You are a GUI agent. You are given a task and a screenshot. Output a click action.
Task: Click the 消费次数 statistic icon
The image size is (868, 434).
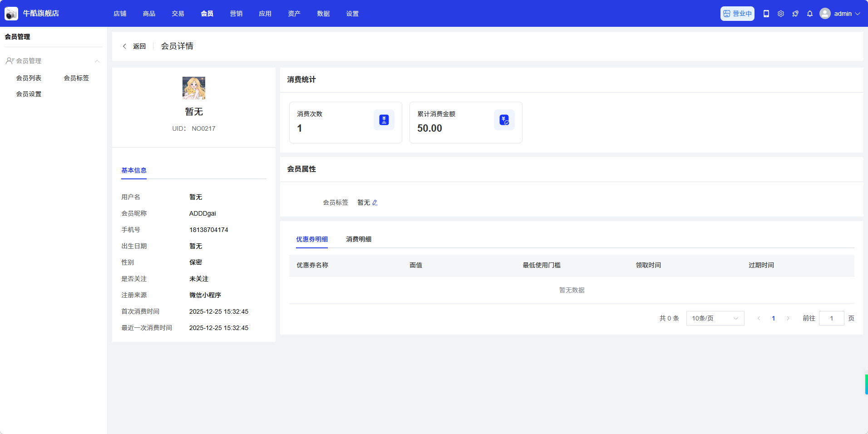384,120
